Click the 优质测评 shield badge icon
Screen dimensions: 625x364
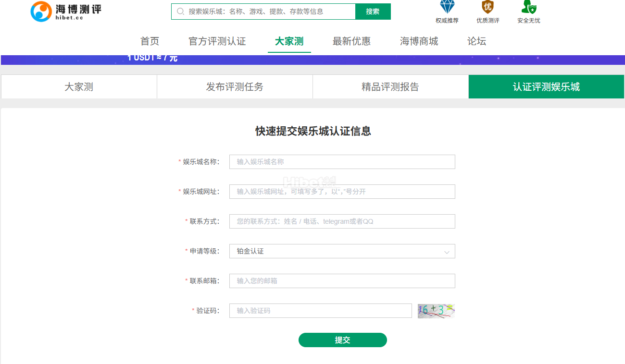[x=487, y=7]
